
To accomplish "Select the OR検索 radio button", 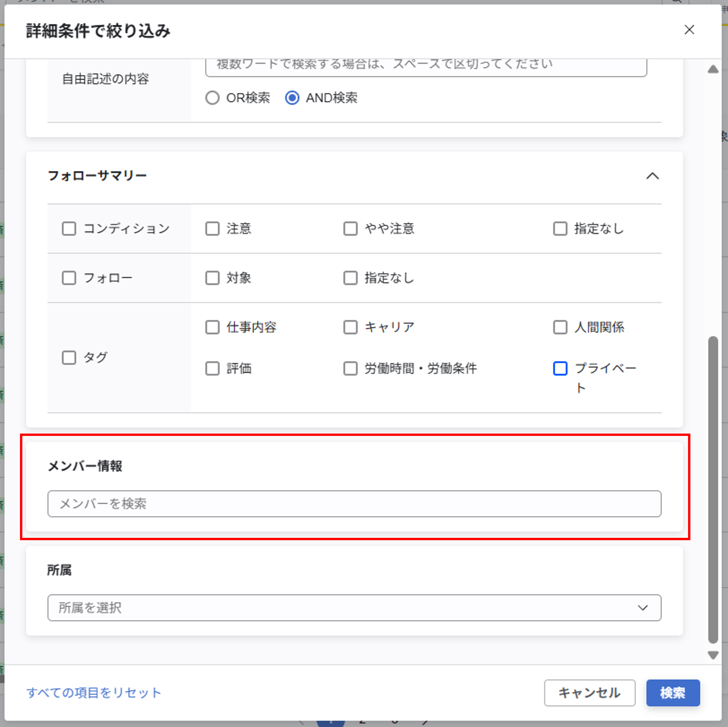I will [x=212, y=98].
